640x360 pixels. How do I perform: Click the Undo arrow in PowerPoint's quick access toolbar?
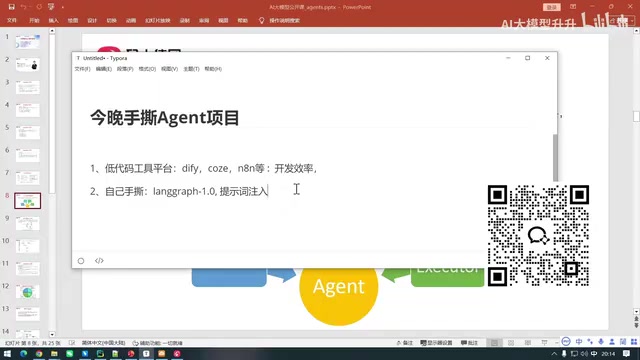pyautogui.click(x=23, y=7)
